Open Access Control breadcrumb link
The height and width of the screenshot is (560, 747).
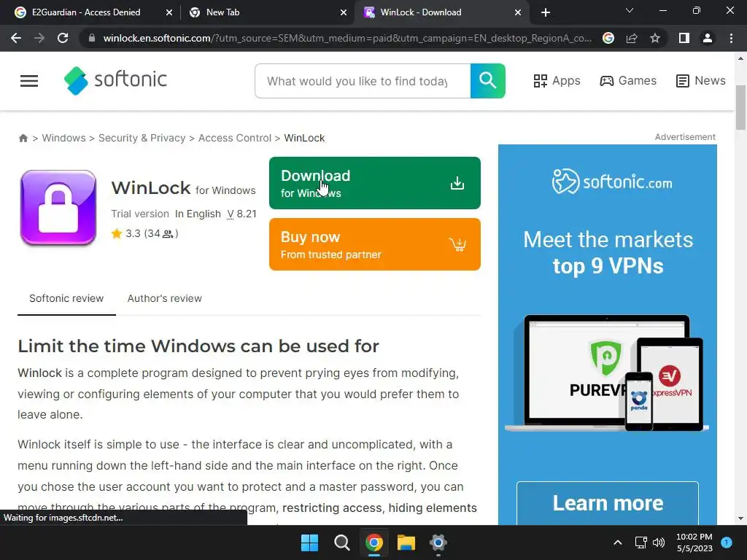(234, 138)
